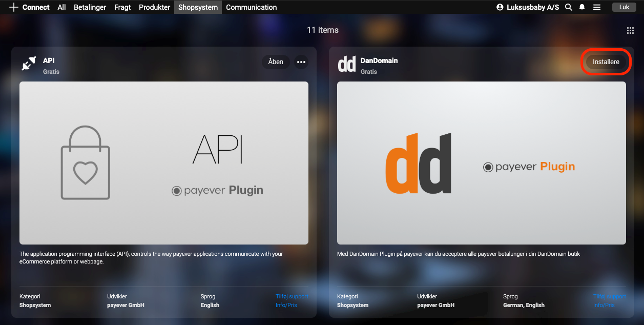Image resolution: width=644 pixels, height=325 pixels.
Task: Open the API card's three-dot menu
Action: pos(301,62)
